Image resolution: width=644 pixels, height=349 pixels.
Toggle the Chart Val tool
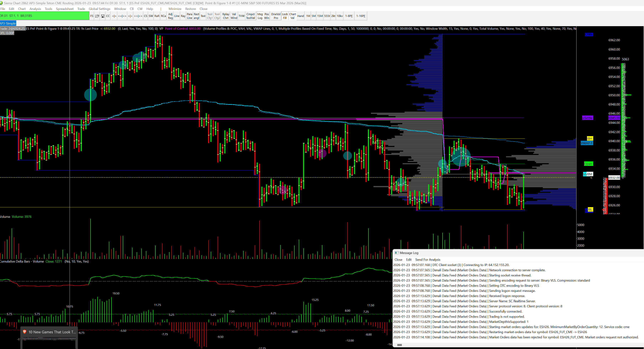[x=292, y=16]
